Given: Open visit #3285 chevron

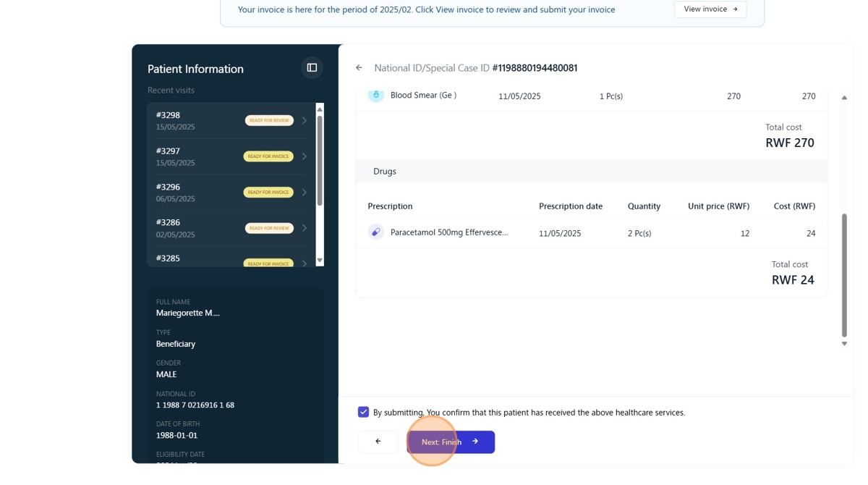Looking at the screenshot, I should pos(305,263).
